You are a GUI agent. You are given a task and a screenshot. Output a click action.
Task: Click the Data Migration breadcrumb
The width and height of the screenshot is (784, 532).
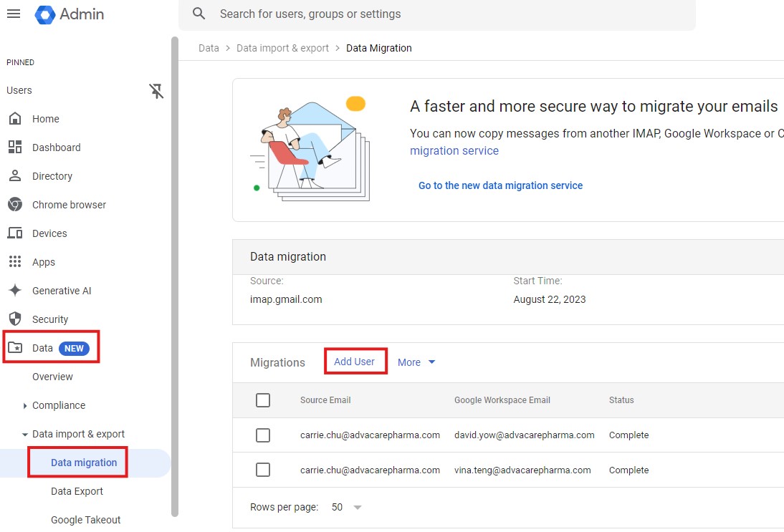pos(379,48)
